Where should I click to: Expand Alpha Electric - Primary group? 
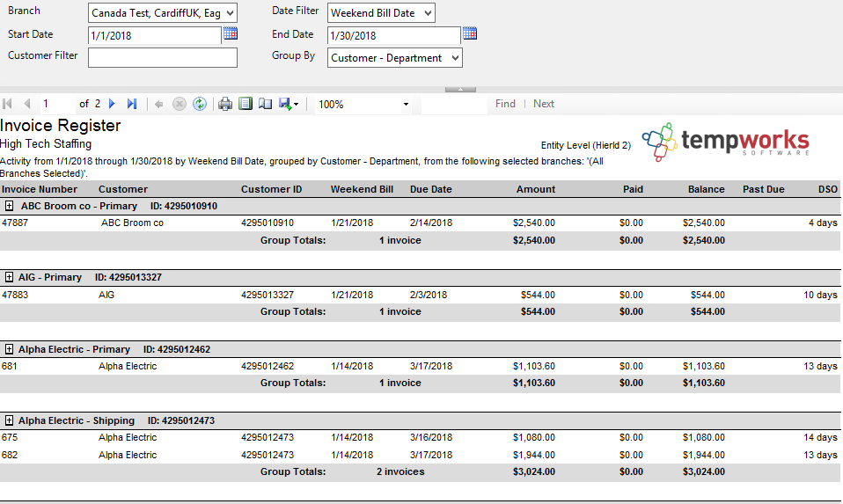(x=9, y=349)
